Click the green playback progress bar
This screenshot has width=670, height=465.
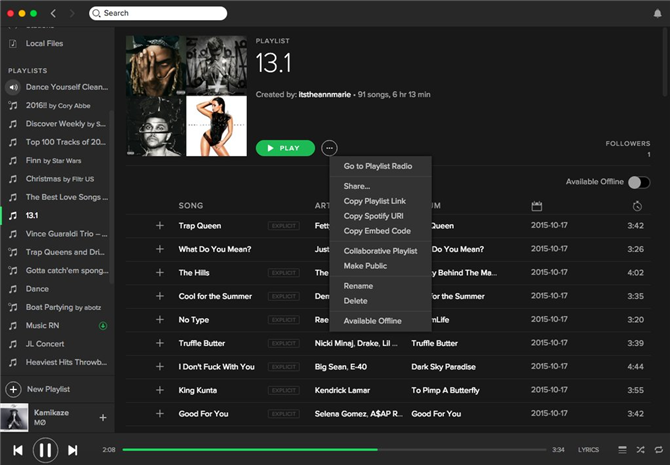248,450
